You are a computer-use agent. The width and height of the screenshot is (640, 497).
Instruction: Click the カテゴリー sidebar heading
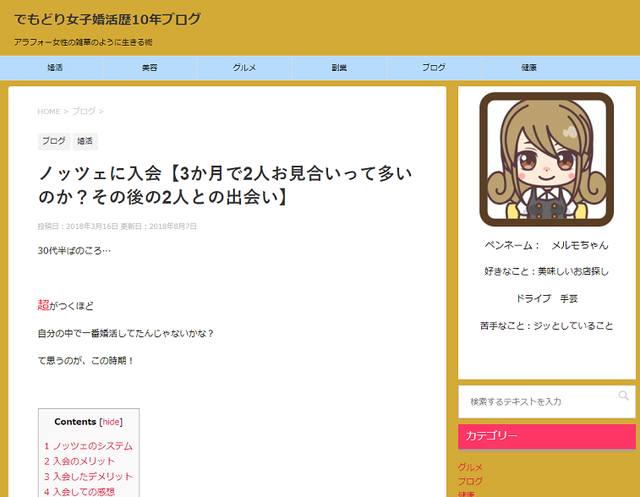pyautogui.click(x=547, y=437)
